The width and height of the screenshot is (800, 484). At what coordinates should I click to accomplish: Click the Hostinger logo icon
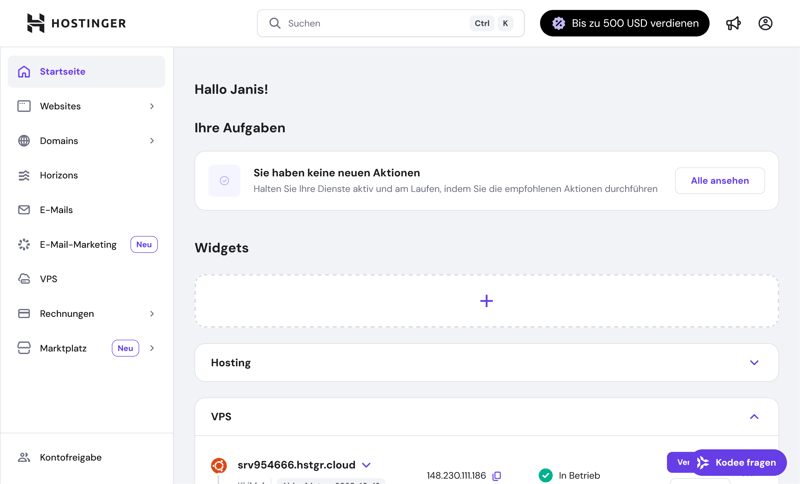click(36, 23)
